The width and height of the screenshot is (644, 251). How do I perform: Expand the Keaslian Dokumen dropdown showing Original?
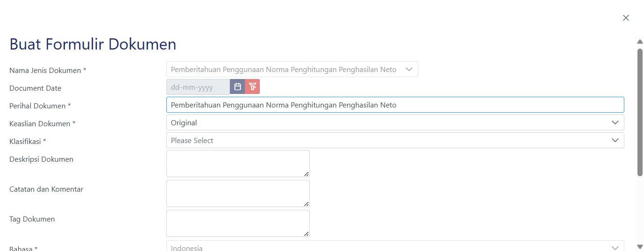coord(395,122)
